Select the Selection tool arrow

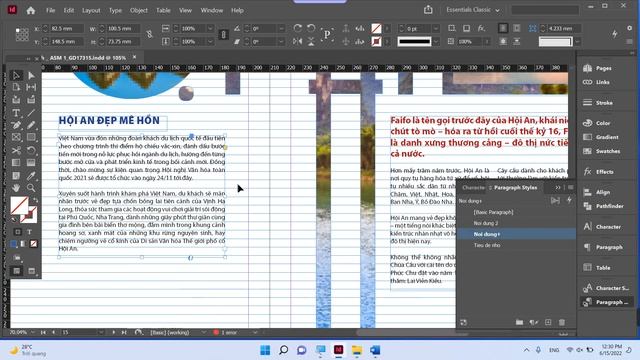click(16, 76)
